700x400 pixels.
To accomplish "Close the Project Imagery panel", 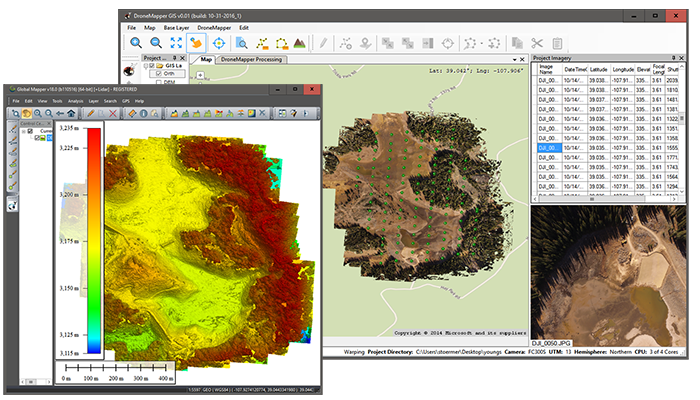I will point(681,58).
